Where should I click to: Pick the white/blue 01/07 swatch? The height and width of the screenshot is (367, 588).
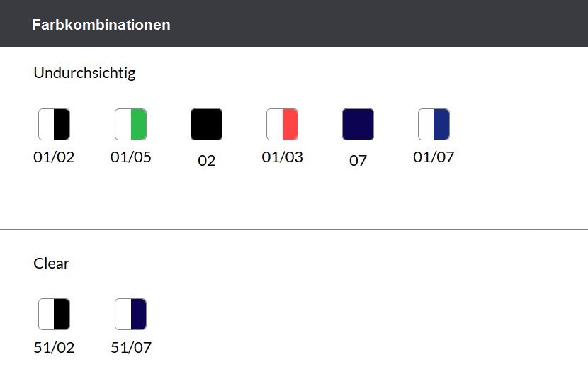[434, 125]
